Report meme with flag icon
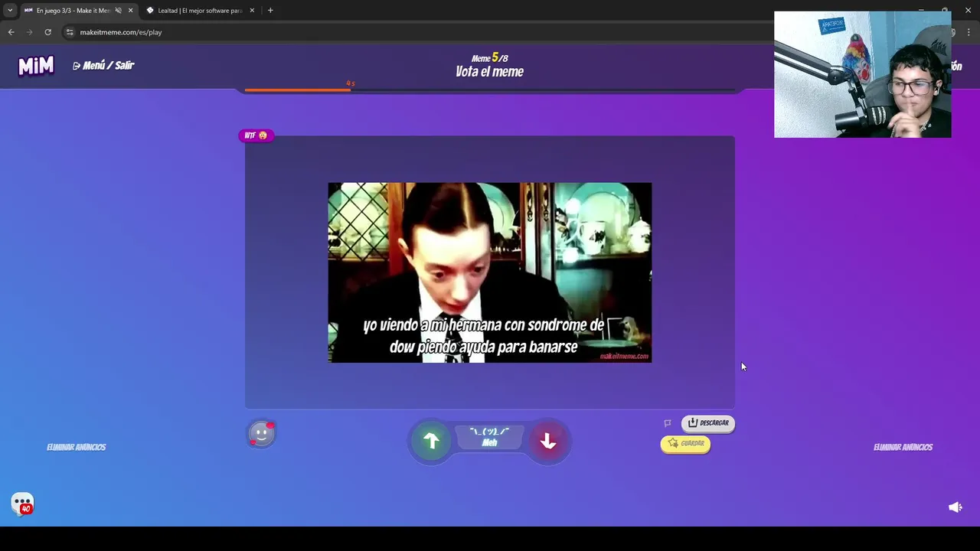980x551 pixels. 668,422
